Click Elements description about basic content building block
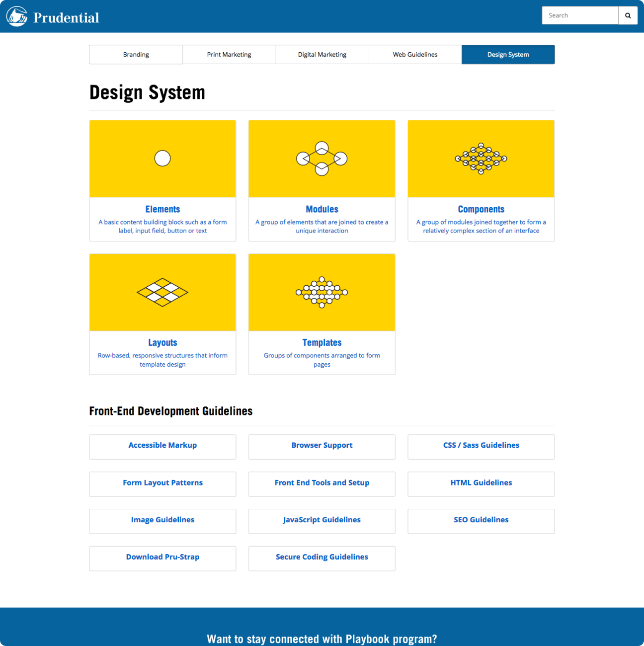Image resolution: width=644 pixels, height=646 pixels. pyautogui.click(x=162, y=227)
